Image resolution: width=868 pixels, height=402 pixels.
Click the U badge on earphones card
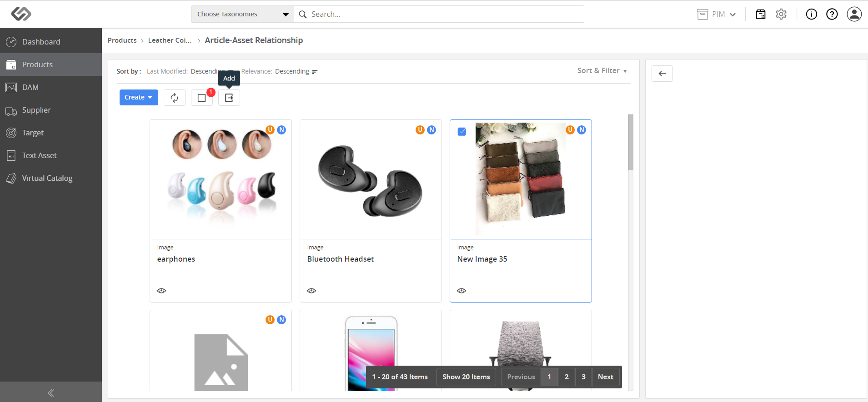pos(270,130)
